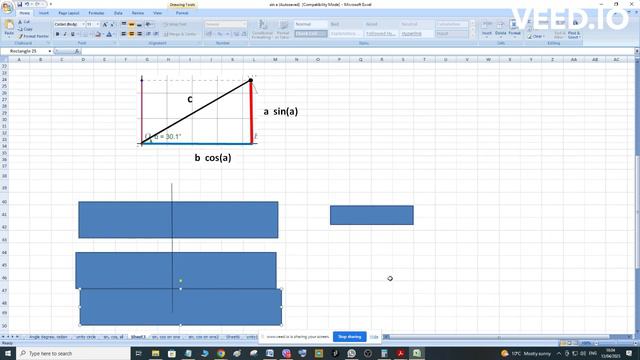This screenshot has height=360, width=640.
Task: Switch to the Insert ribbon tab
Action: point(44,13)
